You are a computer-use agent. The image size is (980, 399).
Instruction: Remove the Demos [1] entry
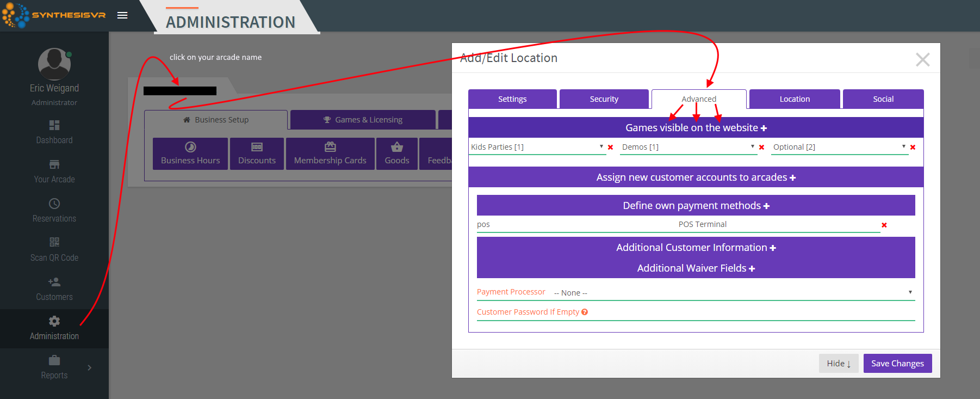(762, 148)
